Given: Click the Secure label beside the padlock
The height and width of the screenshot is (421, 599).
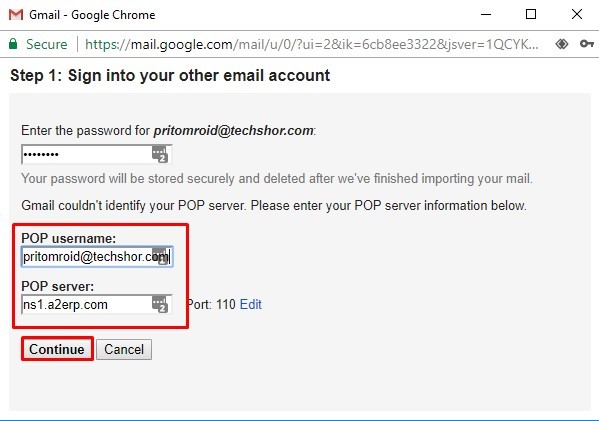Looking at the screenshot, I should click(x=47, y=44).
